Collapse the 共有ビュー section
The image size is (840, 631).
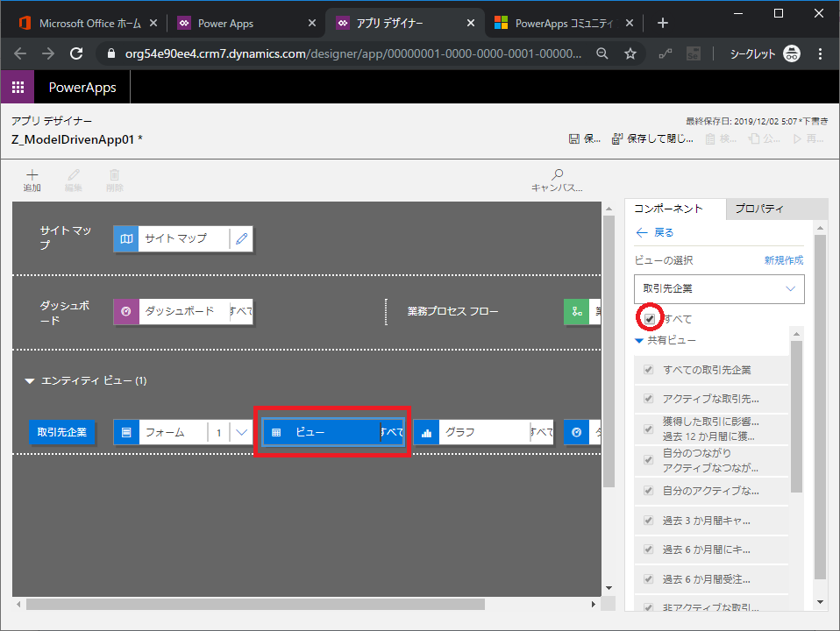pyautogui.click(x=639, y=340)
